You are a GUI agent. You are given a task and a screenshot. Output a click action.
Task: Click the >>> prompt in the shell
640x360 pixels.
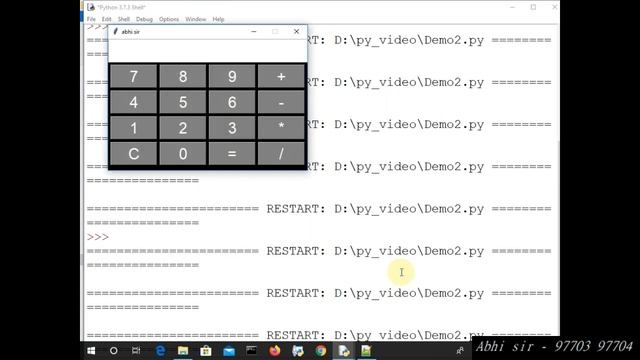(x=98, y=237)
